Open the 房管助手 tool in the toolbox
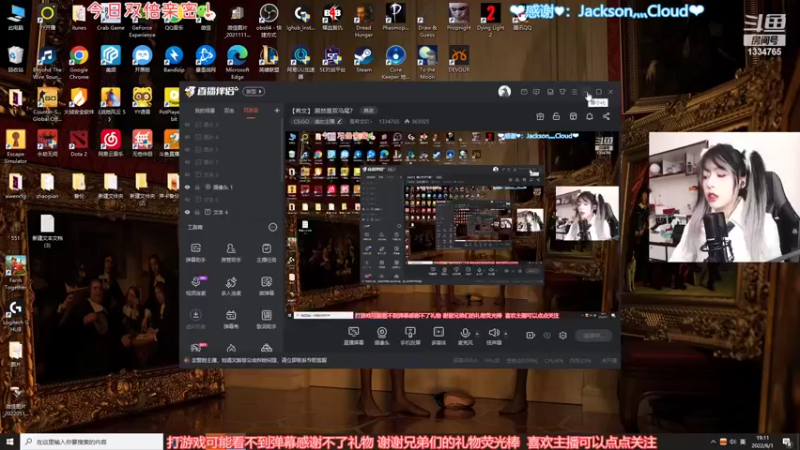 231,253
